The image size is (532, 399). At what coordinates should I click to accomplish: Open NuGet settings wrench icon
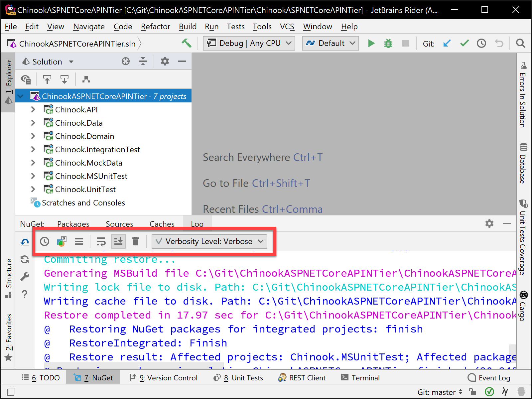click(25, 277)
